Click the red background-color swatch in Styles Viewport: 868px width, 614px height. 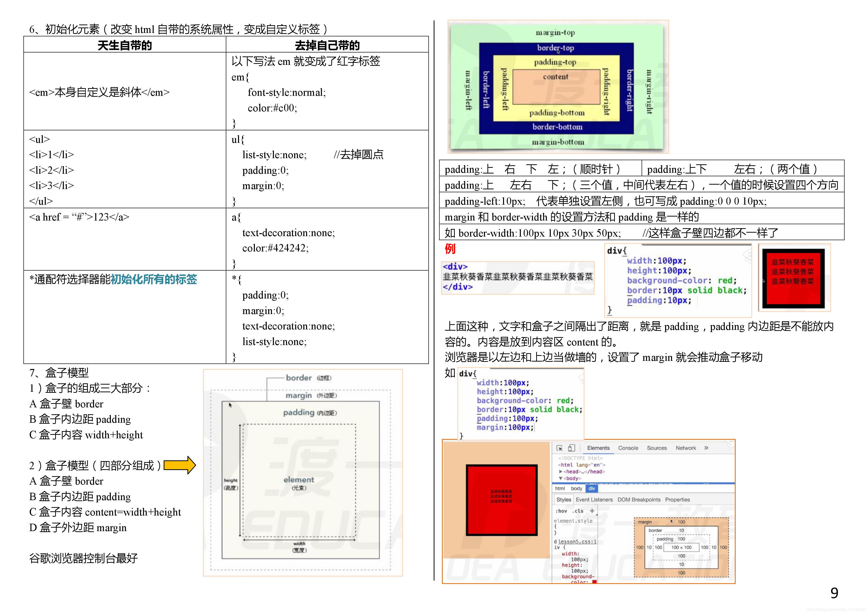tap(594, 582)
